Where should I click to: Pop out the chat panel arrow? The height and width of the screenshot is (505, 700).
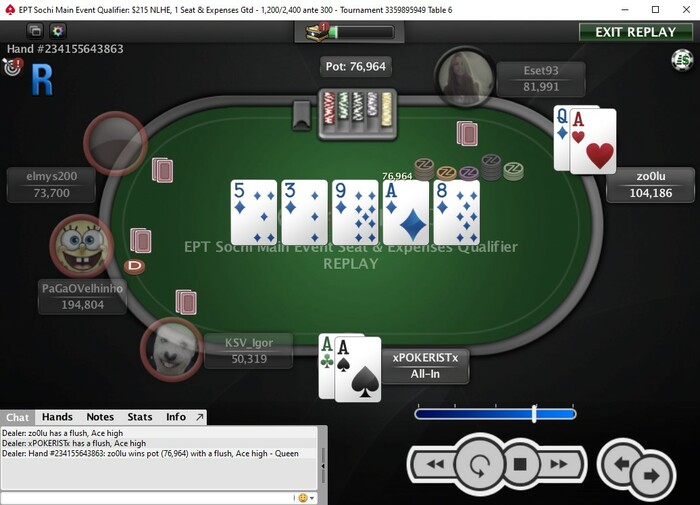(x=200, y=417)
